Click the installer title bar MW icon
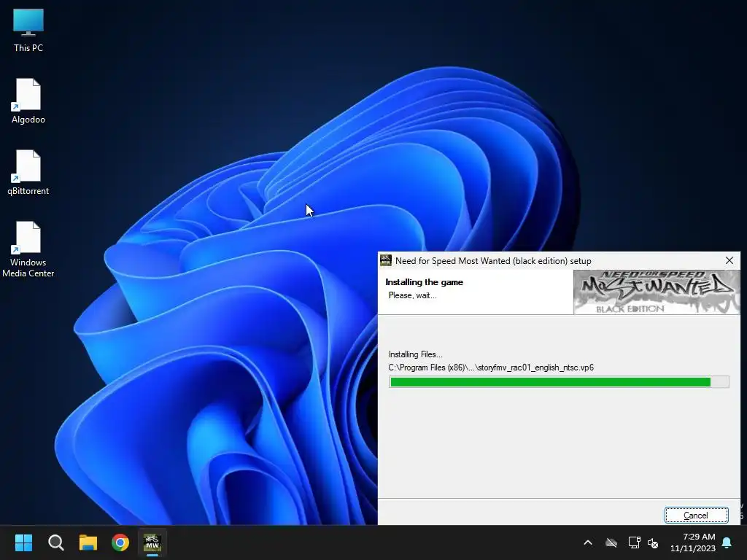Screen dimensions: 747x560 click(386, 260)
